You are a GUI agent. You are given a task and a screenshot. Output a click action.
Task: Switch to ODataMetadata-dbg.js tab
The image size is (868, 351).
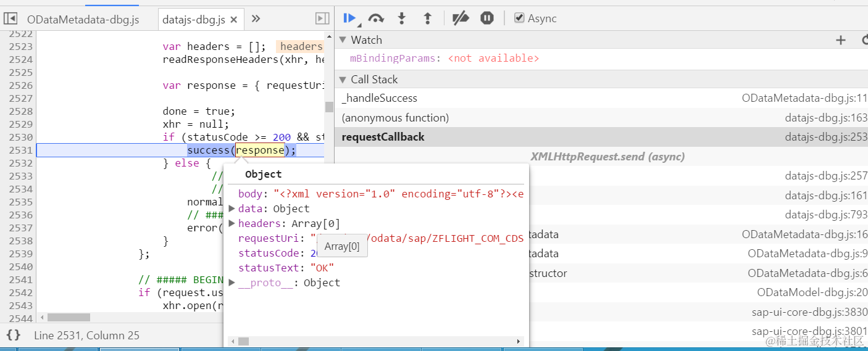tap(83, 20)
